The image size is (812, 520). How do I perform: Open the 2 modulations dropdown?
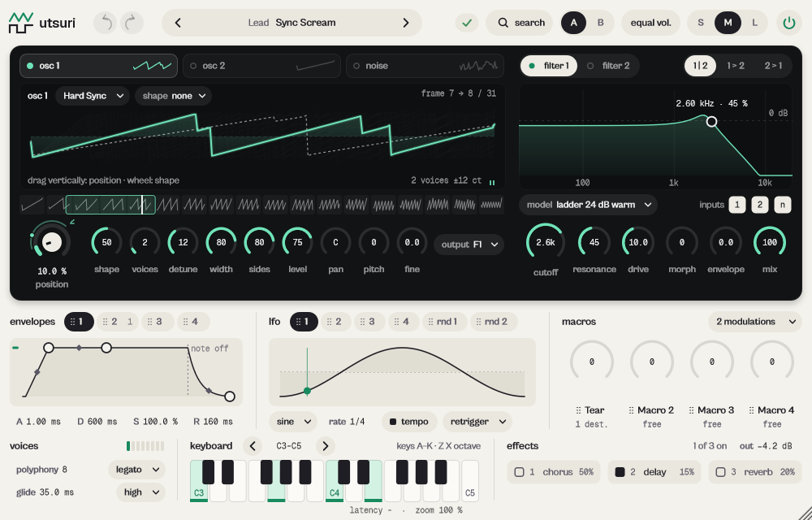pos(755,322)
